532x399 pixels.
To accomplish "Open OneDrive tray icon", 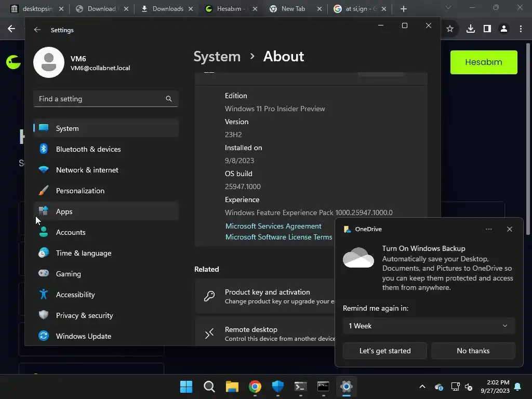I will pos(438,387).
